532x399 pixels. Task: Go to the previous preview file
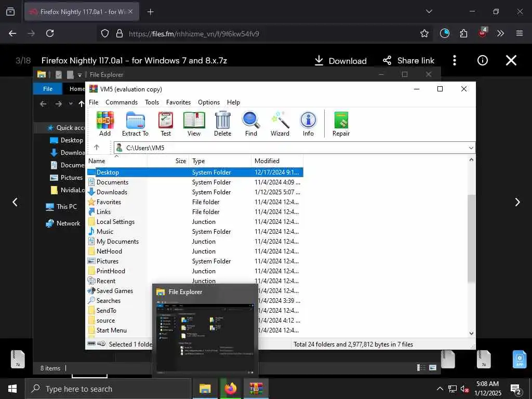point(15,202)
